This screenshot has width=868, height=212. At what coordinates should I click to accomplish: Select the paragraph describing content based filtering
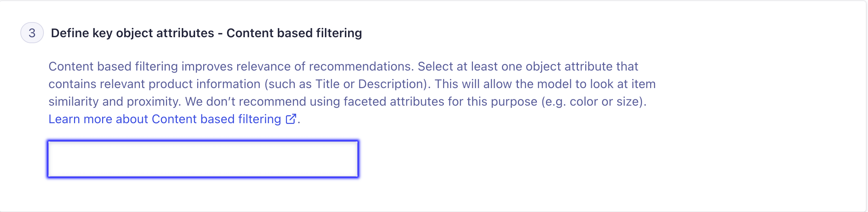316,84
